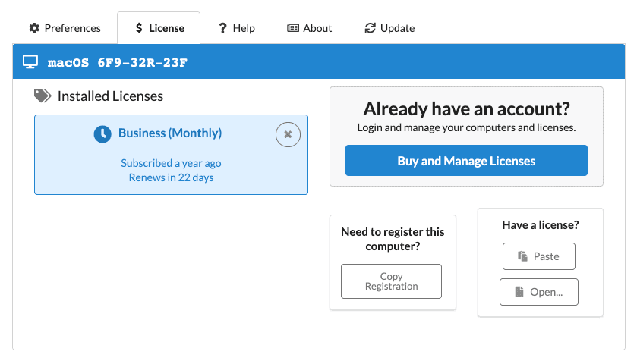This screenshot has width=637, height=364.
Task: Open the About tab
Action: (x=309, y=28)
